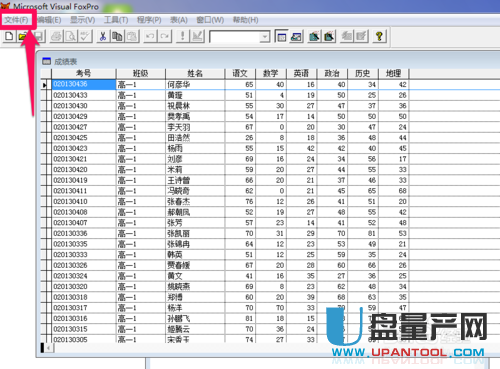Click the Form wizard toolbar icon
This screenshot has height=369, width=500.
click(314, 36)
